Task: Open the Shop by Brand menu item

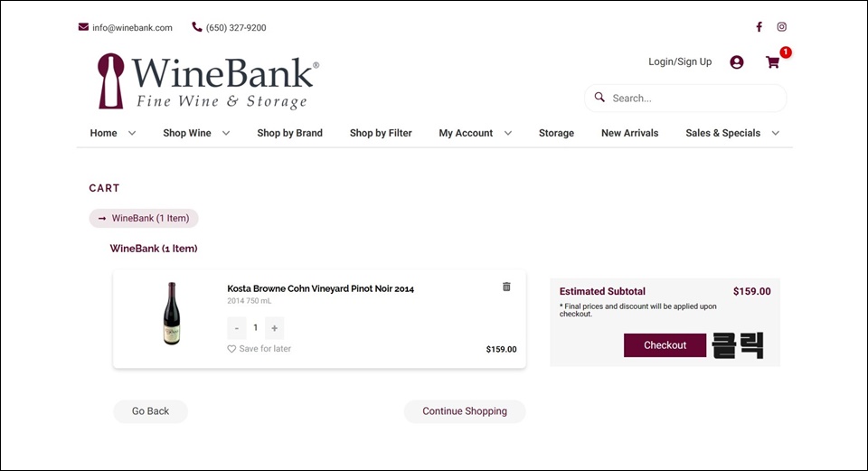Action: click(x=289, y=133)
